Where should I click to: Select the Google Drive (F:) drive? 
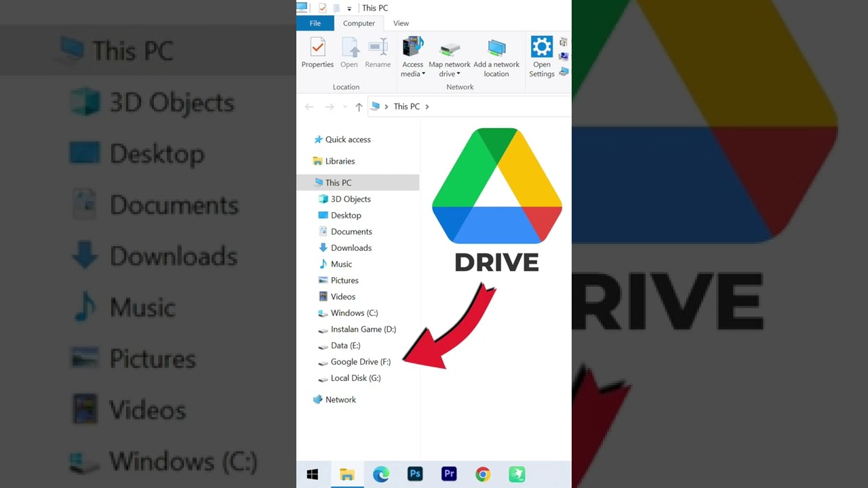(x=355, y=362)
